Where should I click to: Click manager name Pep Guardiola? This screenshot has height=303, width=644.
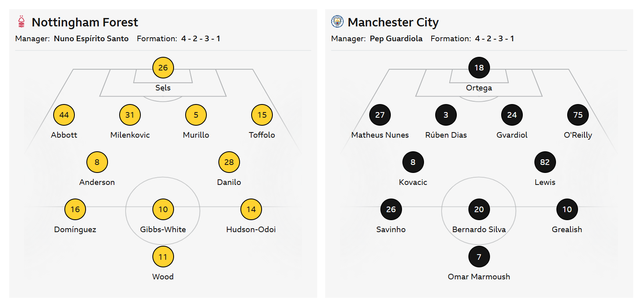(x=396, y=39)
